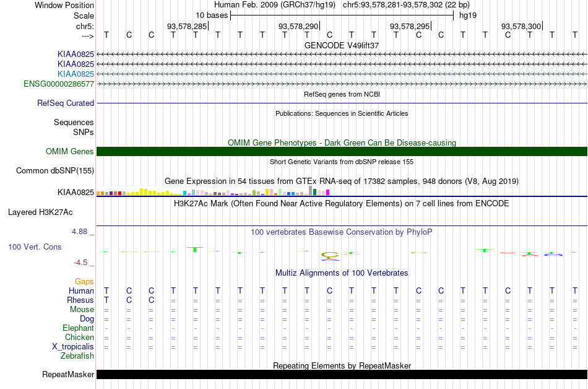Image resolution: width=588 pixels, height=389 pixels.
Task: Open the ENSG00000286577 gene label
Action: pos(59,84)
